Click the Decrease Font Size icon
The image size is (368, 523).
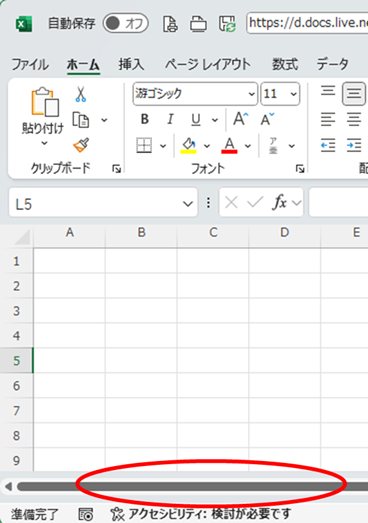267,119
